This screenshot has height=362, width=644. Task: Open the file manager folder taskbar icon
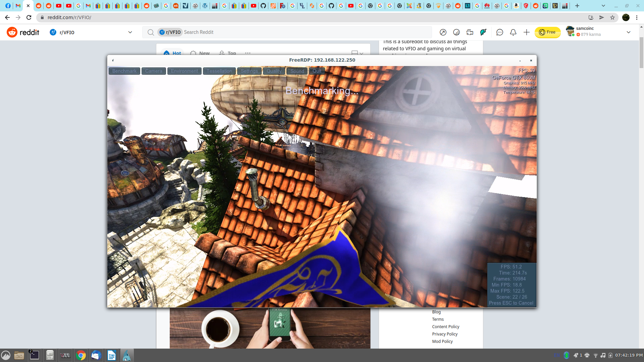click(x=19, y=355)
